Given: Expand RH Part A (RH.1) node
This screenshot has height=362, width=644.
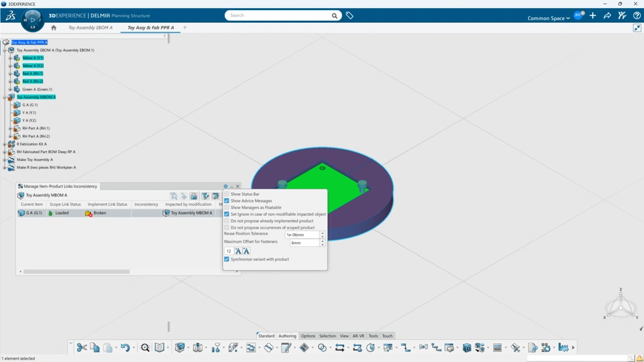Looking at the screenshot, I should (x=10, y=129).
